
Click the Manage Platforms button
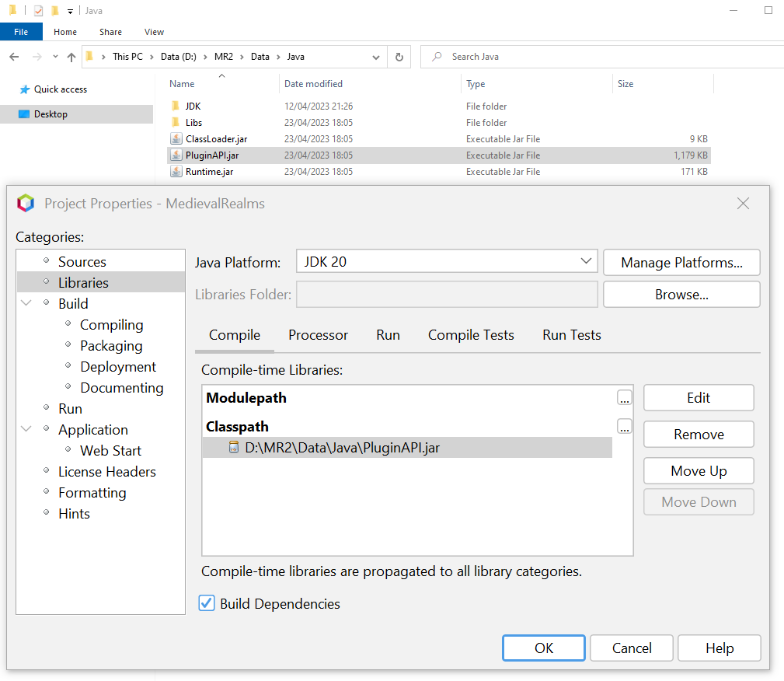[681, 263]
